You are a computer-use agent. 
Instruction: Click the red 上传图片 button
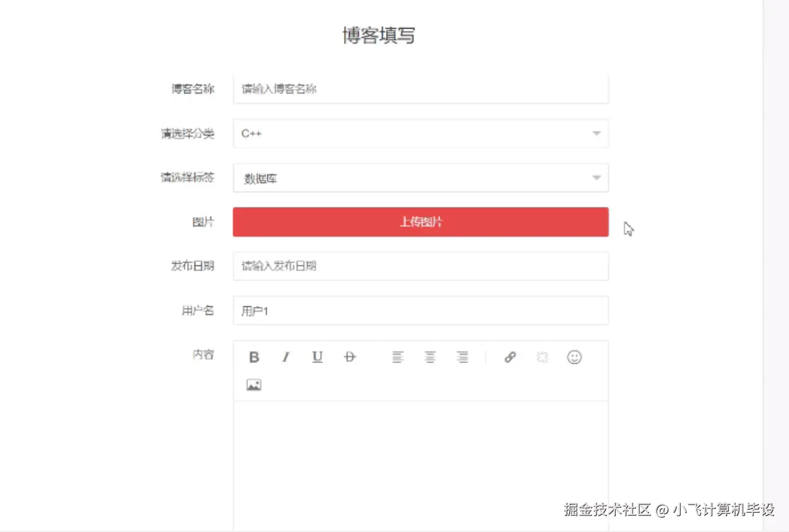coord(421,222)
